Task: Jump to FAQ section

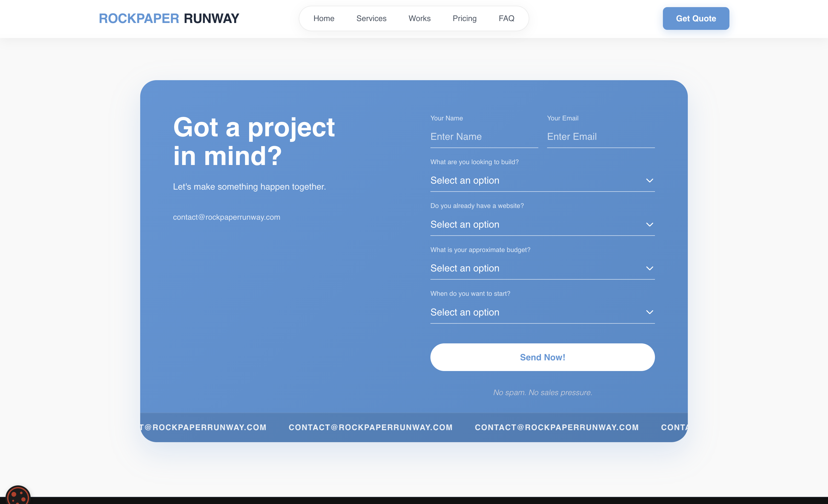Action: tap(506, 18)
